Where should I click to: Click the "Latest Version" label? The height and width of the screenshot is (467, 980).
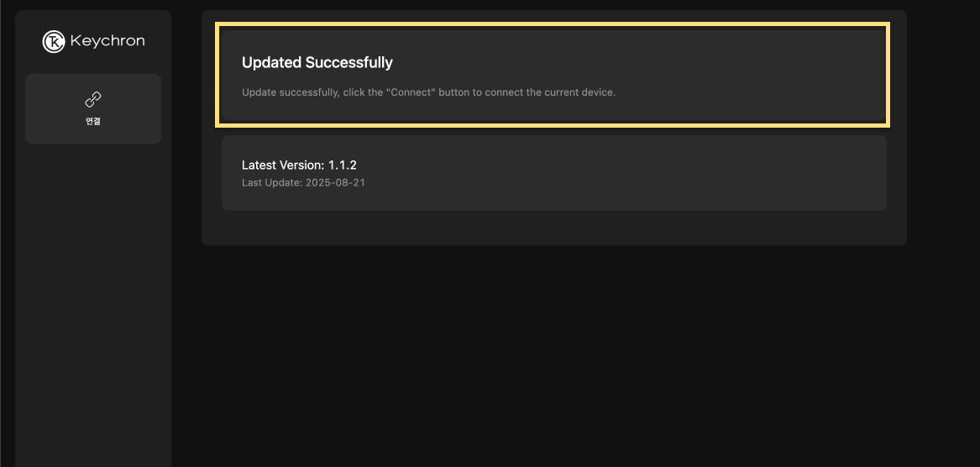(x=283, y=165)
